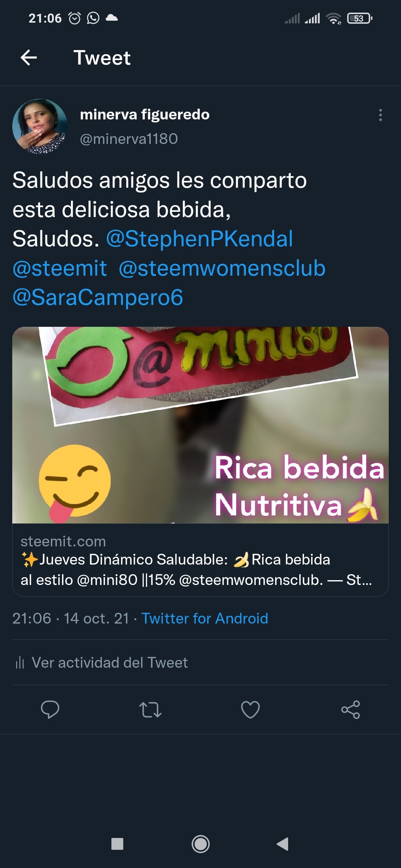Open steemit.com Jueves Dinámico Saludable link card
Viewport: 401px width, 868px height.
200,560
